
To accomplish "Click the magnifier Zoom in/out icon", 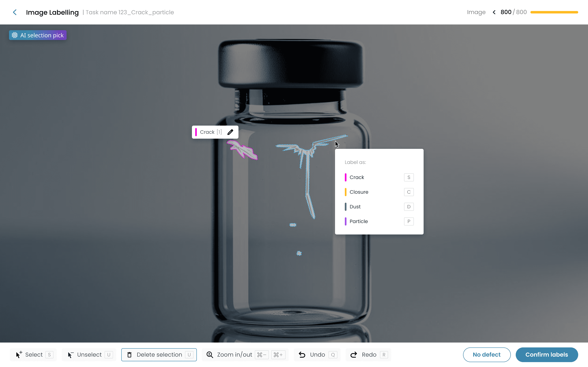I will click(x=210, y=355).
